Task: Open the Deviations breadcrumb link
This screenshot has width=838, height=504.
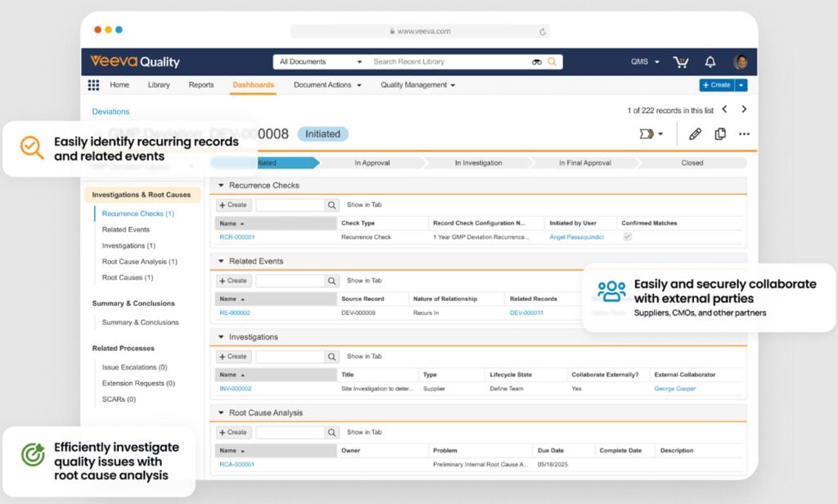Action: tap(110, 112)
